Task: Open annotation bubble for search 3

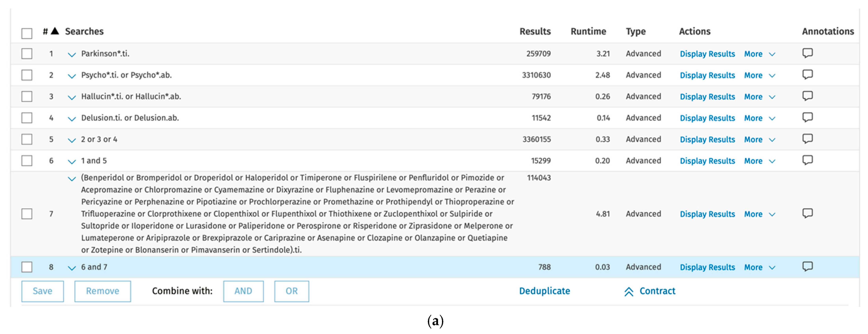Action: (x=807, y=96)
